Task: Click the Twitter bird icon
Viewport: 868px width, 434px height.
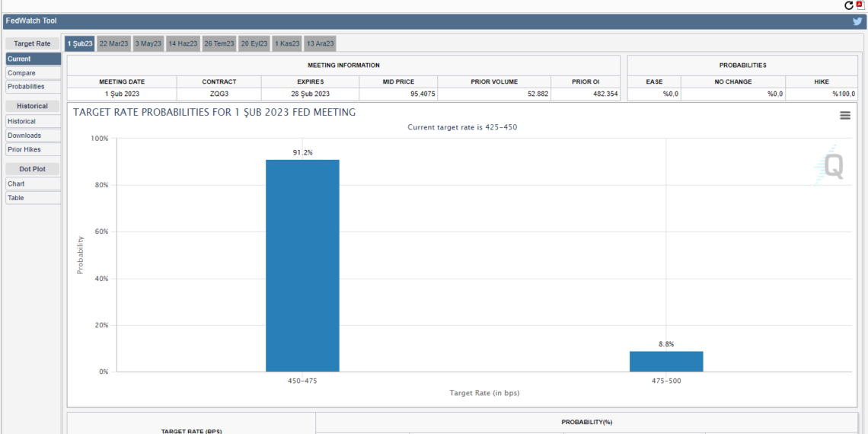Action: pyautogui.click(x=857, y=21)
